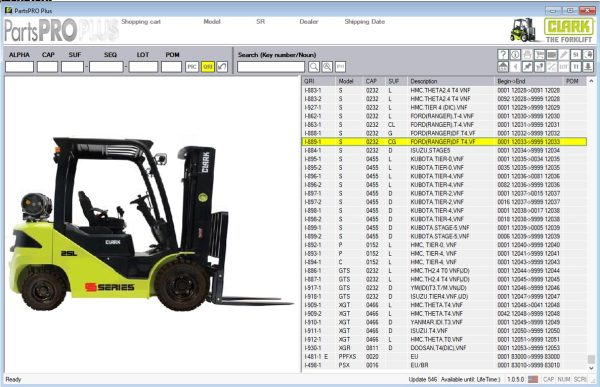The width and height of the screenshot is (600, 387).
Task: Select row I-498-1 PSX EU/BR
Action: (x=444, y=365)
